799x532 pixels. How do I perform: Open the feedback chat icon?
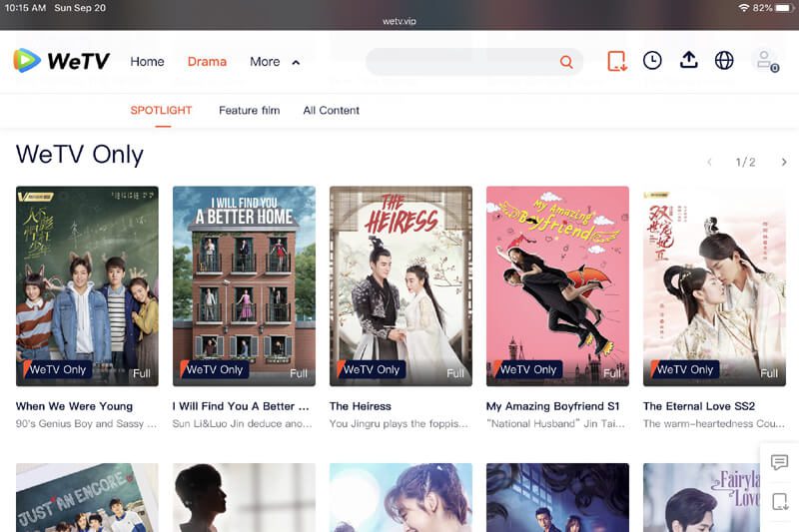point(780,462)
